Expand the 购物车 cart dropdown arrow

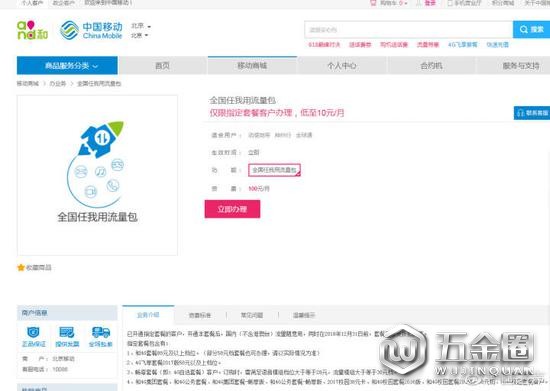click(x=406, y=3)
